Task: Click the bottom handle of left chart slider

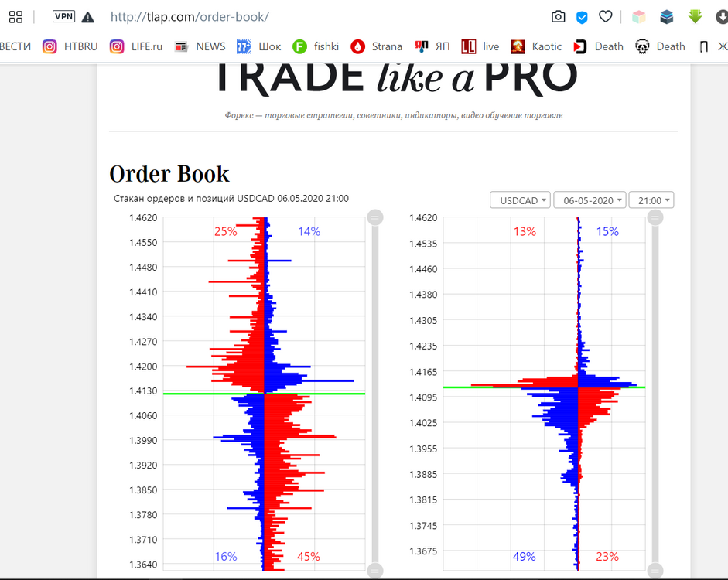Action: coord(375,571)
